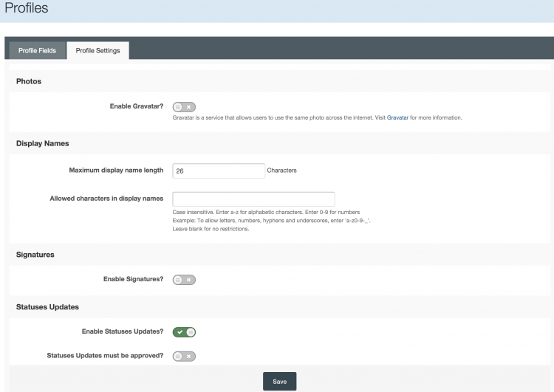Toggle Statuses Updates must be approved
This screenshot has height=392, width=554.
click(x=184, y=356)
